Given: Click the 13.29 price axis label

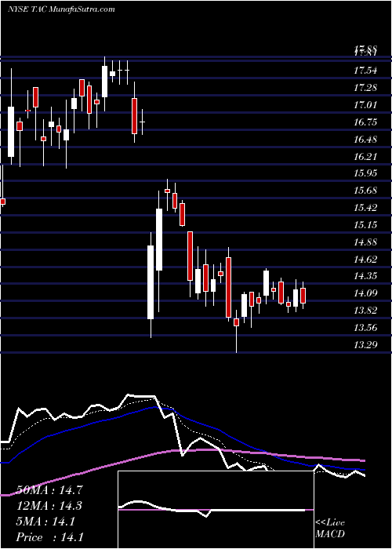Looking at the screenshot, I should (365, 345).
